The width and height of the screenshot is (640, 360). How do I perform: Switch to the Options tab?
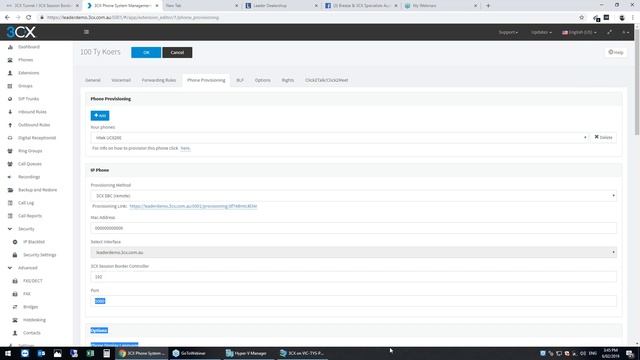tap(262, 80)
